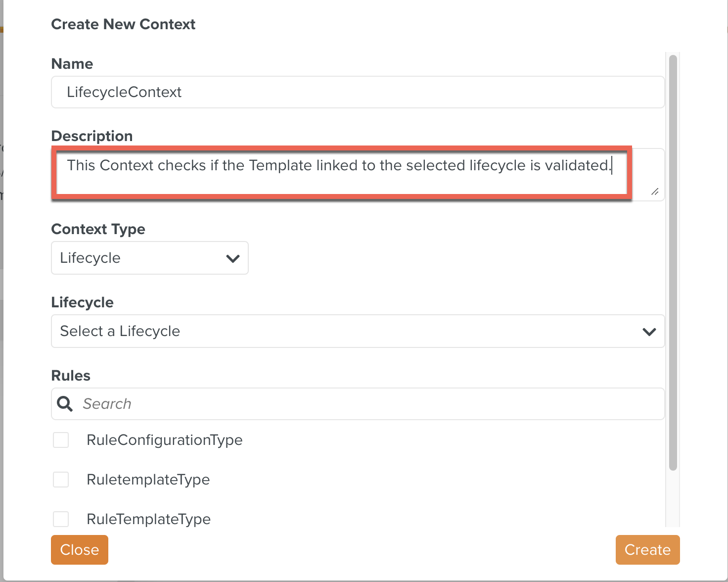
Task: Focus the Rules search input
Action: point(371,404)
